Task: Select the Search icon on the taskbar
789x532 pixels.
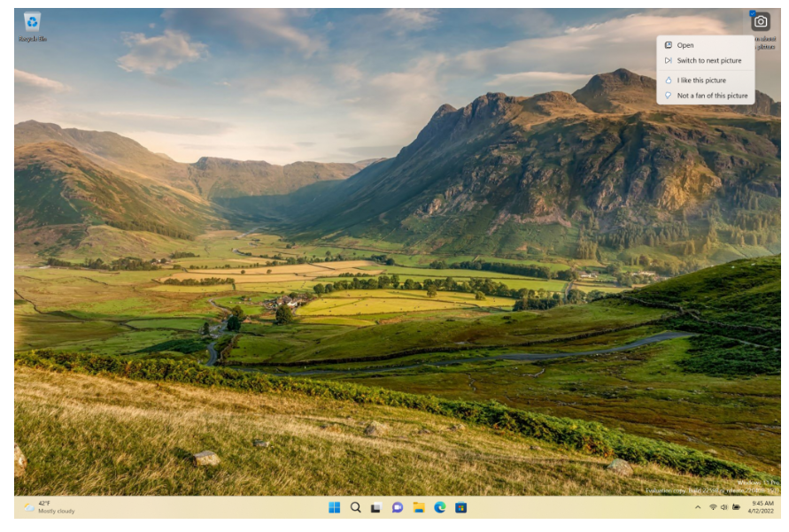Action: 355,507
